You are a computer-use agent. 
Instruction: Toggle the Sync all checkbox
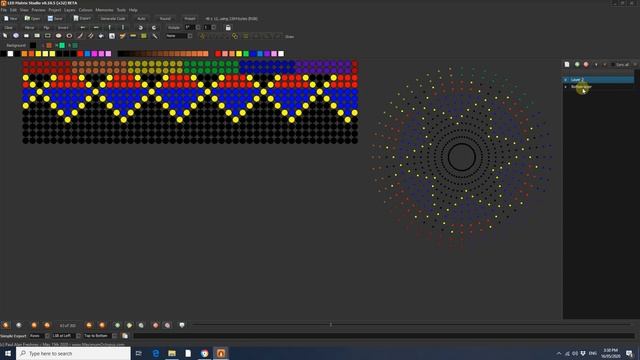tap(613, 64)
